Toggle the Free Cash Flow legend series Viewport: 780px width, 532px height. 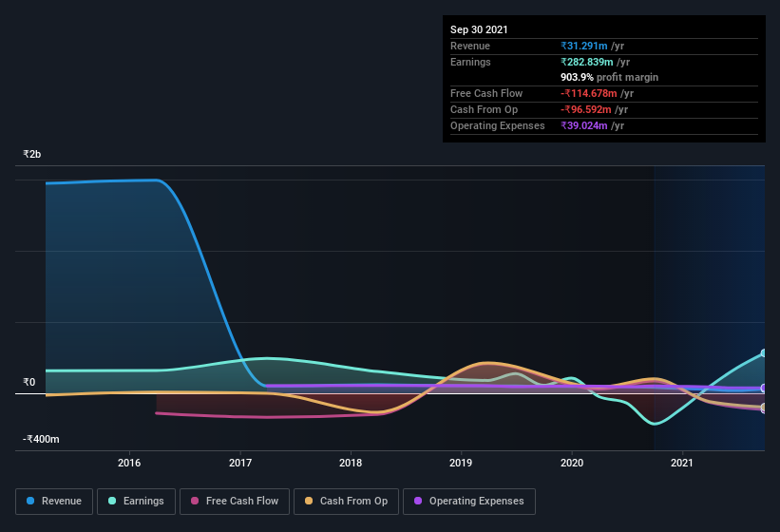point(235,502)
